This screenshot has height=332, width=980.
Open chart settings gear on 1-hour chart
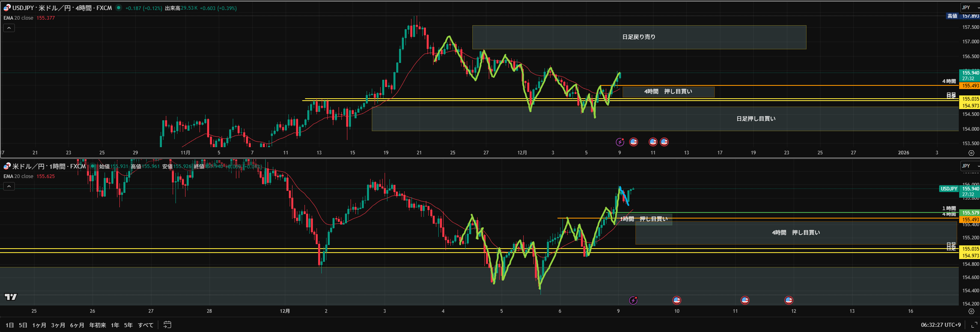click(x=971, y=311)
